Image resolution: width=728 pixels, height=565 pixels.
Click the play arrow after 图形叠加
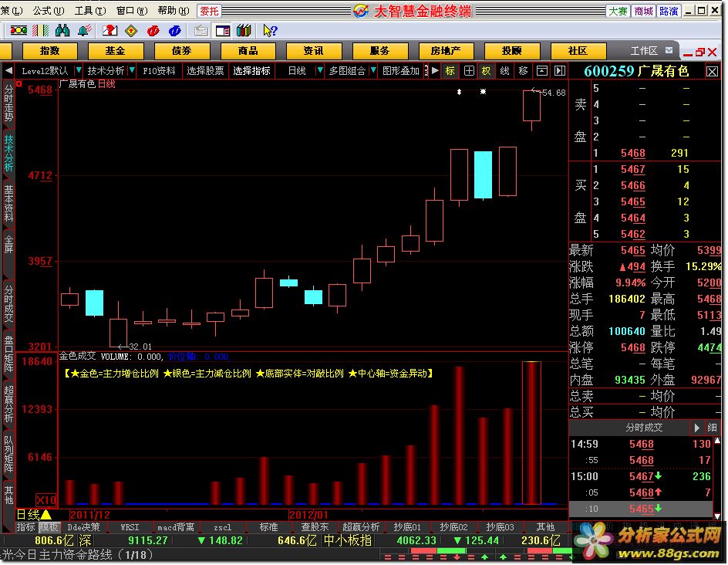[x=435, y=71]
